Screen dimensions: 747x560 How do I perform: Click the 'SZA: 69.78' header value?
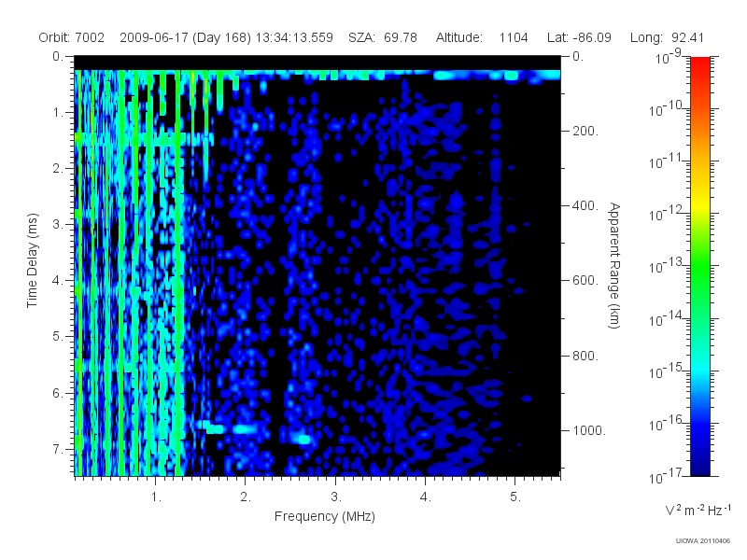click(x=383, y=37)
